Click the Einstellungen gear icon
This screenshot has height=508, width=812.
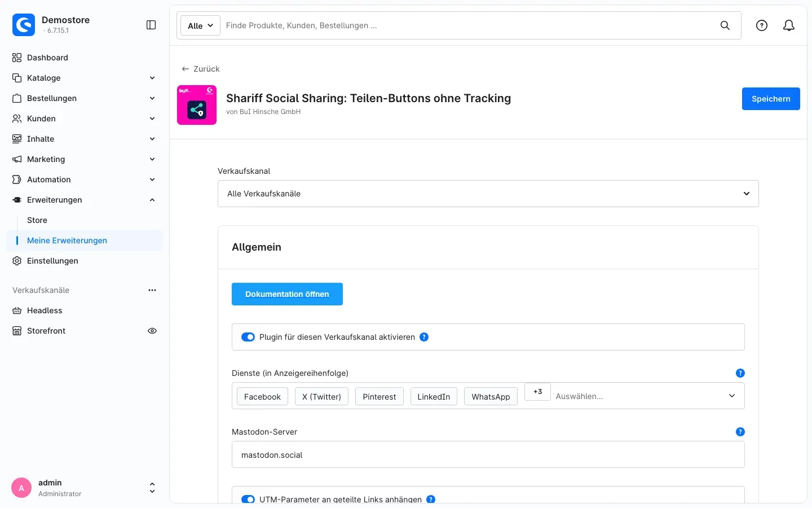17,261
